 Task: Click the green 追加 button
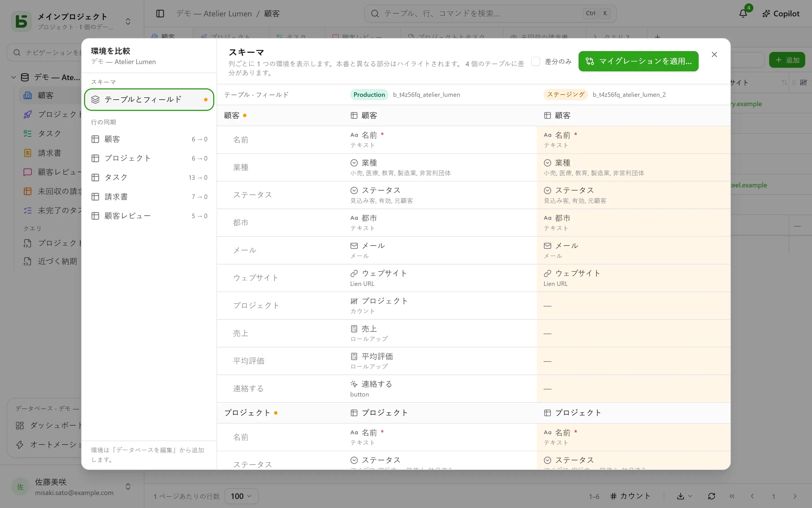787,60
